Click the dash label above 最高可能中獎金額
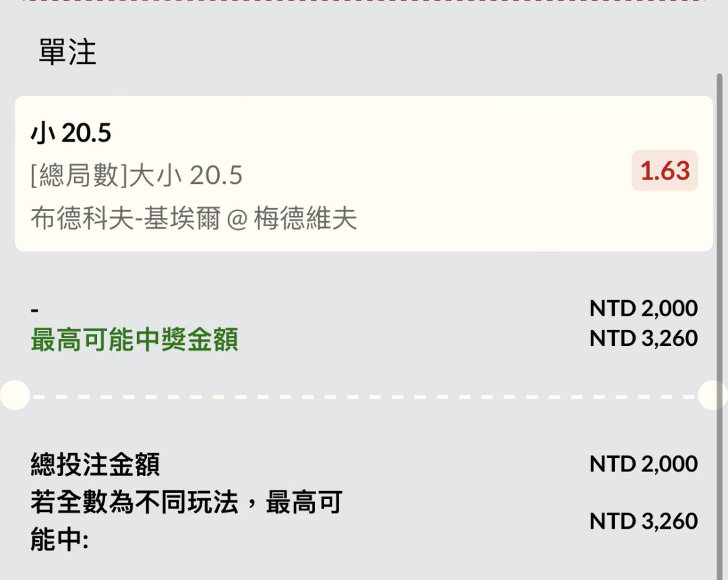Image resolution: width=728 pixels, height=580 pixels. (x=34, y=310)
